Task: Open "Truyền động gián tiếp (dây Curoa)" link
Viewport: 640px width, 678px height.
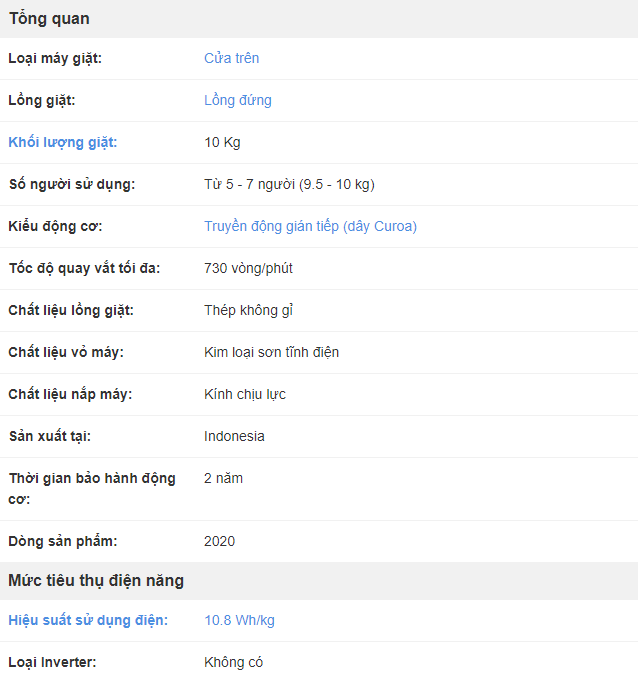Action: pos(310,226)
